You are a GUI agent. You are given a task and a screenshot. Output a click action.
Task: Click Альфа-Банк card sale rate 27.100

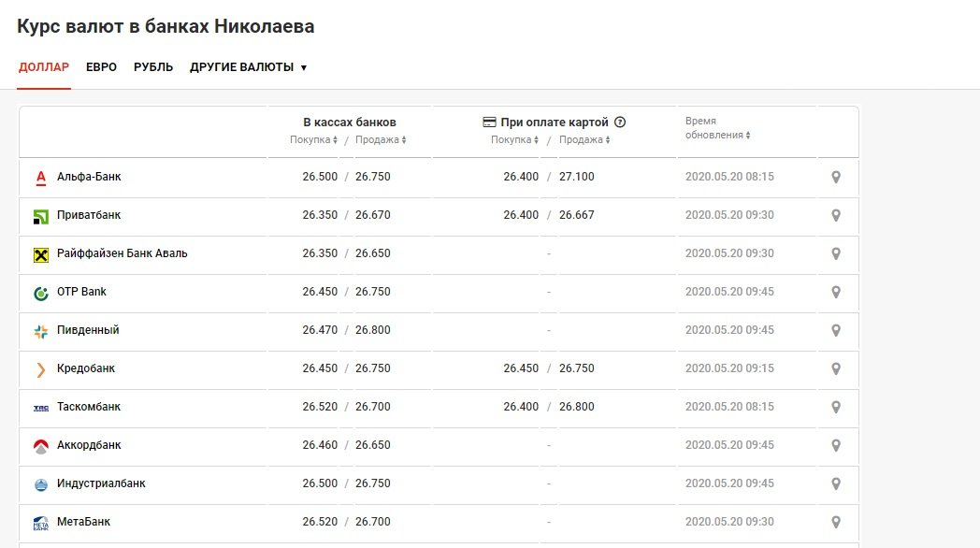coord(576,177)
